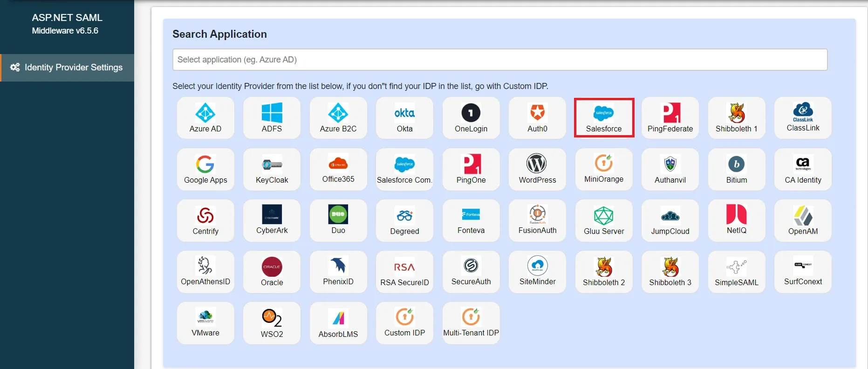Choose the PingOne provider tile
Viewport: 868px width, 369px height.
pyautogui.click(x=471, y=169)
